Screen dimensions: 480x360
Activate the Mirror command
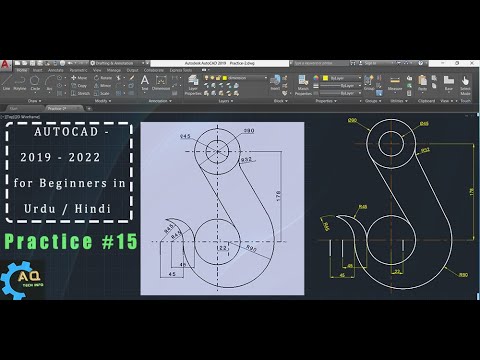tap(103, 86)
